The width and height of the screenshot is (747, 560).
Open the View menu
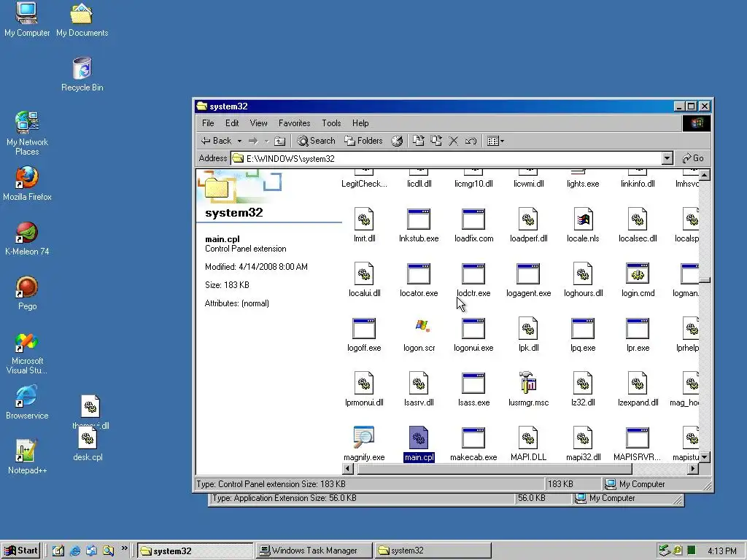[259, 123]
